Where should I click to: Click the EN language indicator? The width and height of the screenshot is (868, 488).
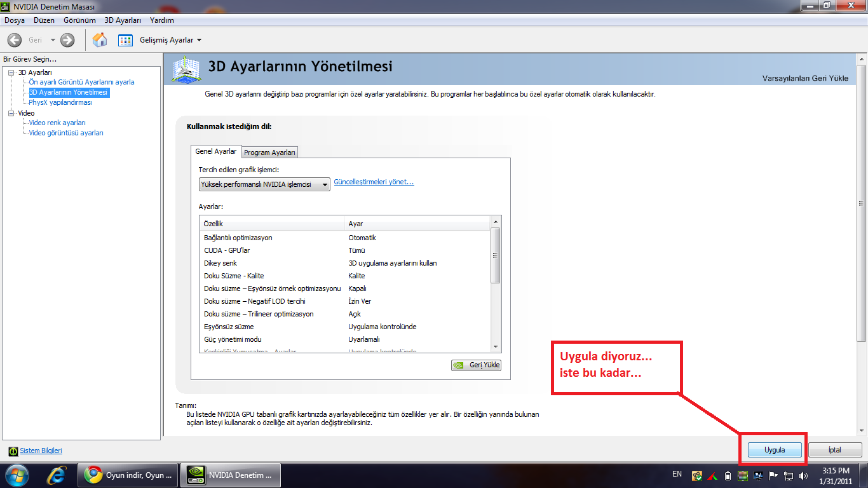(677, 474)
